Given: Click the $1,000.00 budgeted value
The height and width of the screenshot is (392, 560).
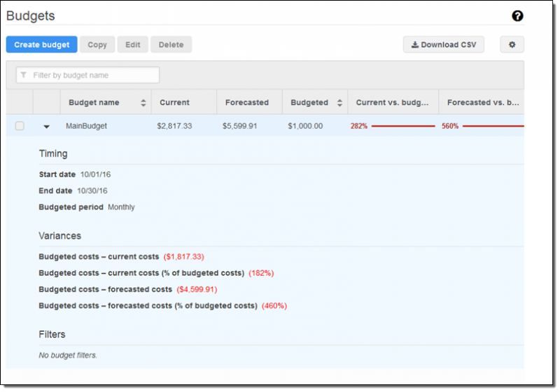Looking at the screenshot, I should (x=305, y=126).
